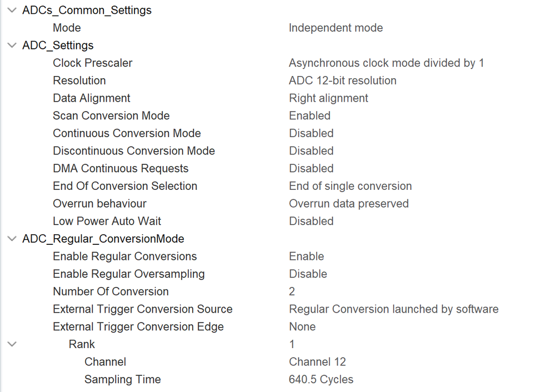Open End Of Conversion Selection dropdown
Viewport: 555px width, 392px height.
coord(350,185)
